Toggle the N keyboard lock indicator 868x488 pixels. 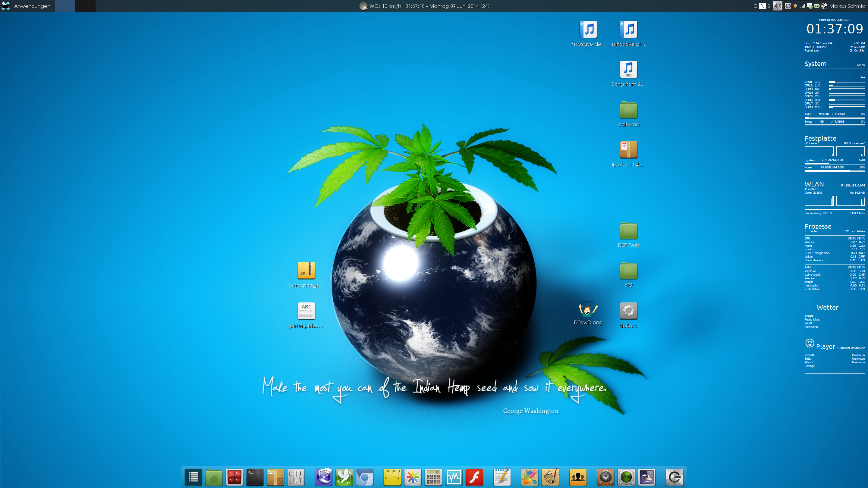[x=762, y=6]
